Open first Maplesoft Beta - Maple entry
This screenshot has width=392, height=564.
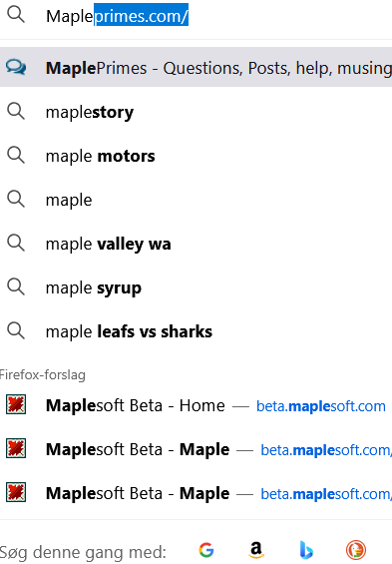point(196,449)
